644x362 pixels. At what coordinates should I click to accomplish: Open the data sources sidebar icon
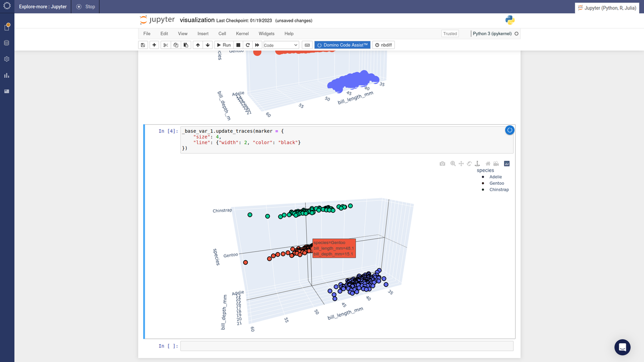click(7, 43)
